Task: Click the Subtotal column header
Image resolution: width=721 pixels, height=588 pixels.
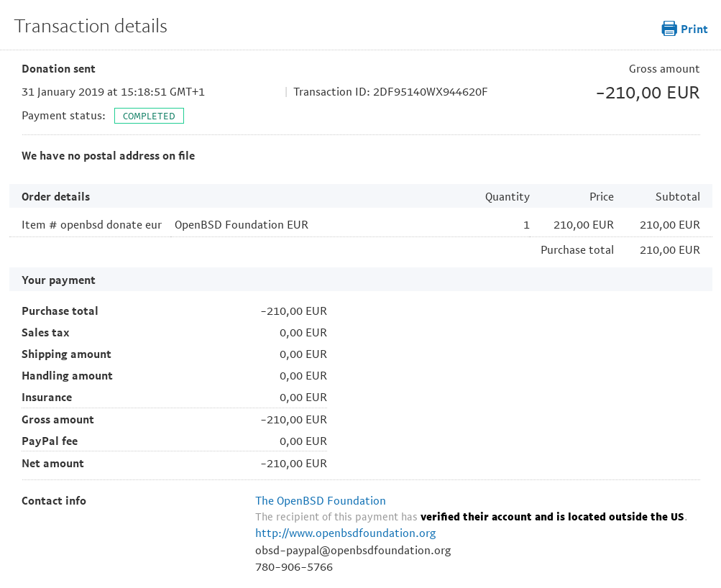Action: click(x=677, y=197)
